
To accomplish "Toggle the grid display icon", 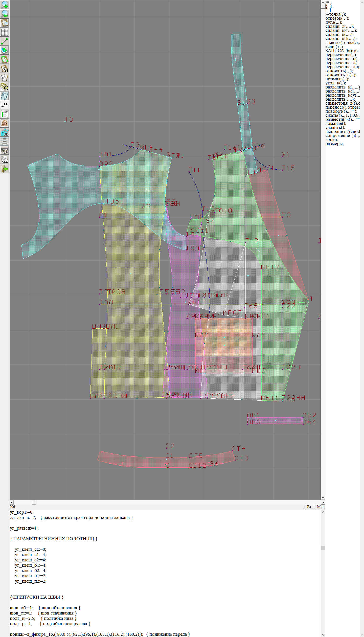I will pos(5,32).
